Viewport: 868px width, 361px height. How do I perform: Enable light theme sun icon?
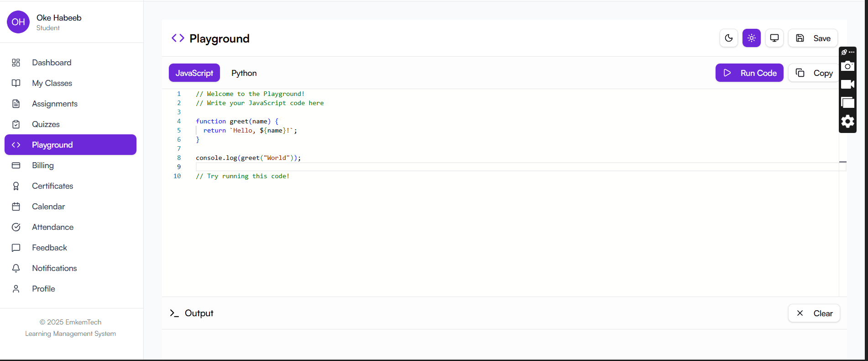[751, 38]
